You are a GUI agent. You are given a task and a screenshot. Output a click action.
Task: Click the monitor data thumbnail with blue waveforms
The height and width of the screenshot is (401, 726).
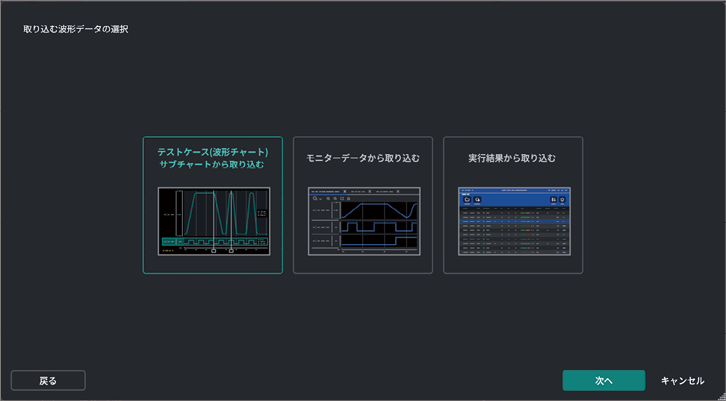(x=364, y=221)
